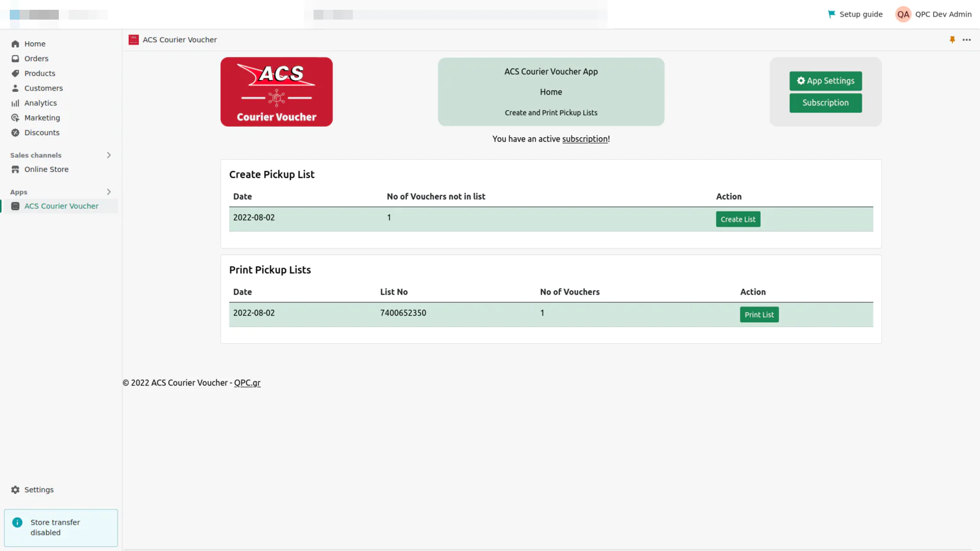Click the Settings gear icon in sidebar
Viewport: 980px width, 551px height.
click(x=15, y=490)
